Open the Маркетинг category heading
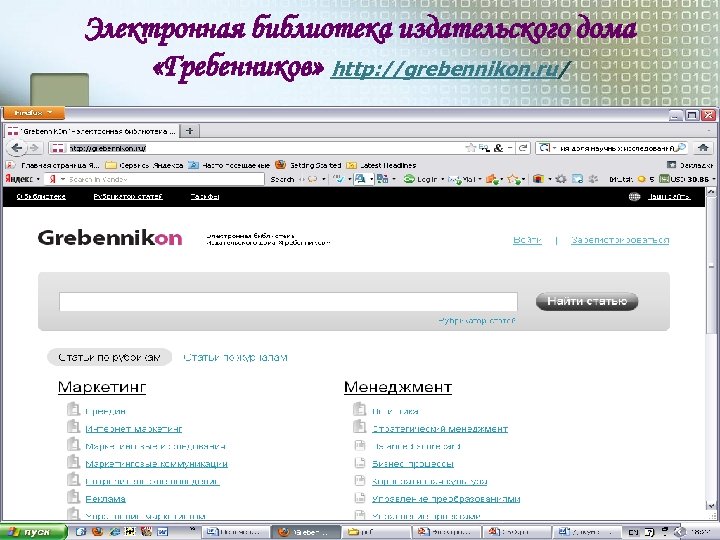This screenshot has height=540, width=720. tap(102, 387)
